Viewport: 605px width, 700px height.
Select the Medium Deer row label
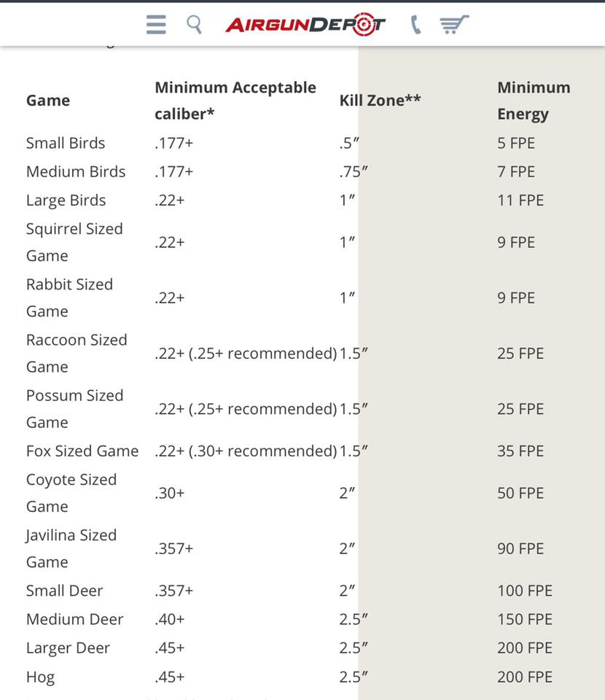pyautogui.click(x=75, y=619)
